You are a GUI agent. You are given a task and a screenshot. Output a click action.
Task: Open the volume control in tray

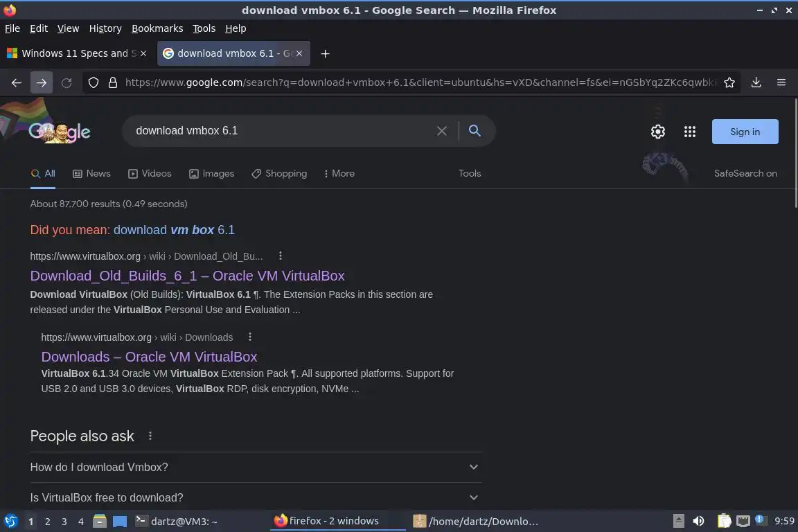[x=698, y=521]
